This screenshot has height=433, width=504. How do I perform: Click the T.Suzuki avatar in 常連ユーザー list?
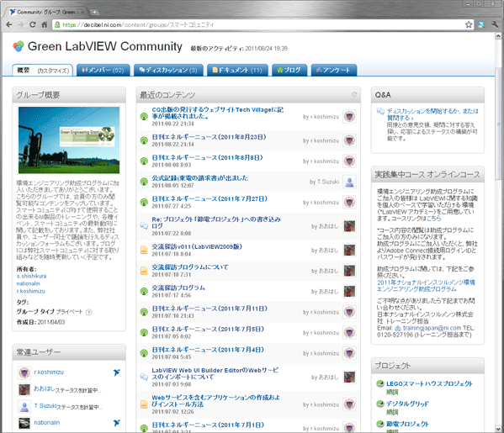coord(24,407)
